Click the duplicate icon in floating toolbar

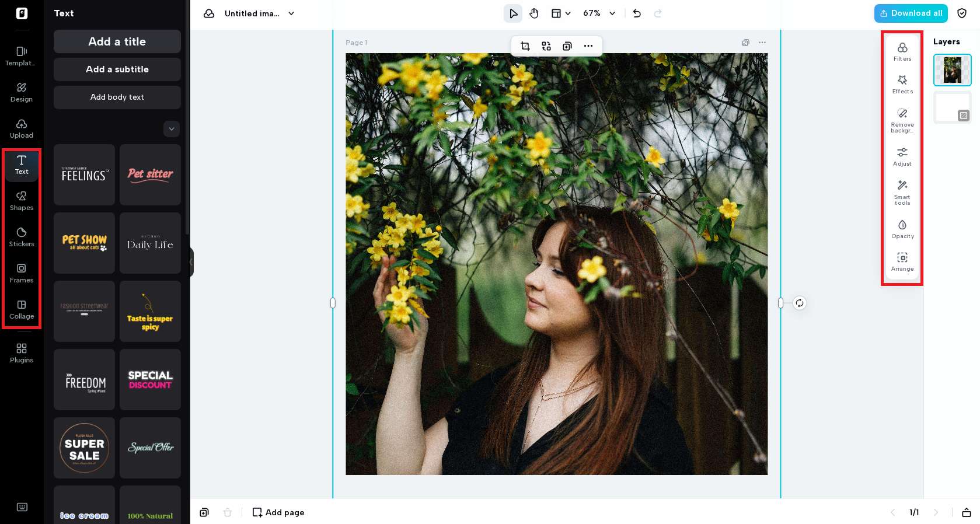(567, 46)
